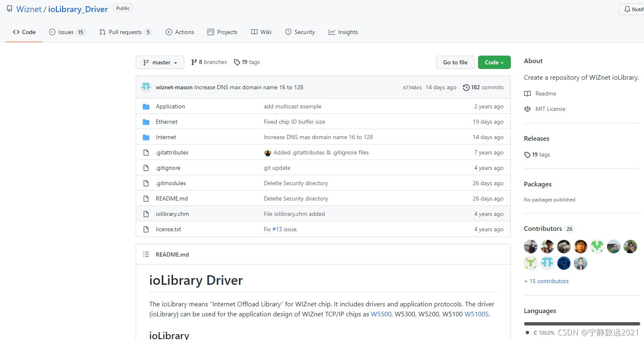Click the wiznet-mason avatar in commit header
This screenshot has height=340, width=644.
click(x=146, y=87)
